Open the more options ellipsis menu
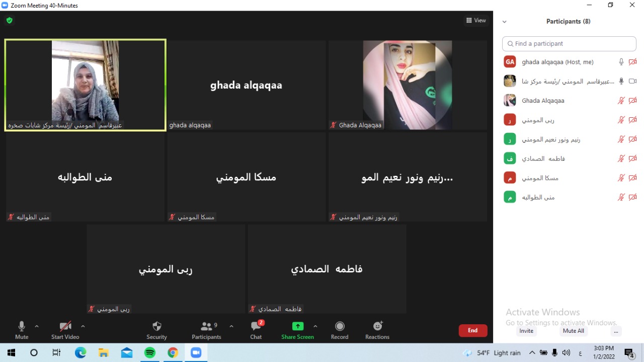This screenshot has height=362, width=644. [x=616, y=331]
